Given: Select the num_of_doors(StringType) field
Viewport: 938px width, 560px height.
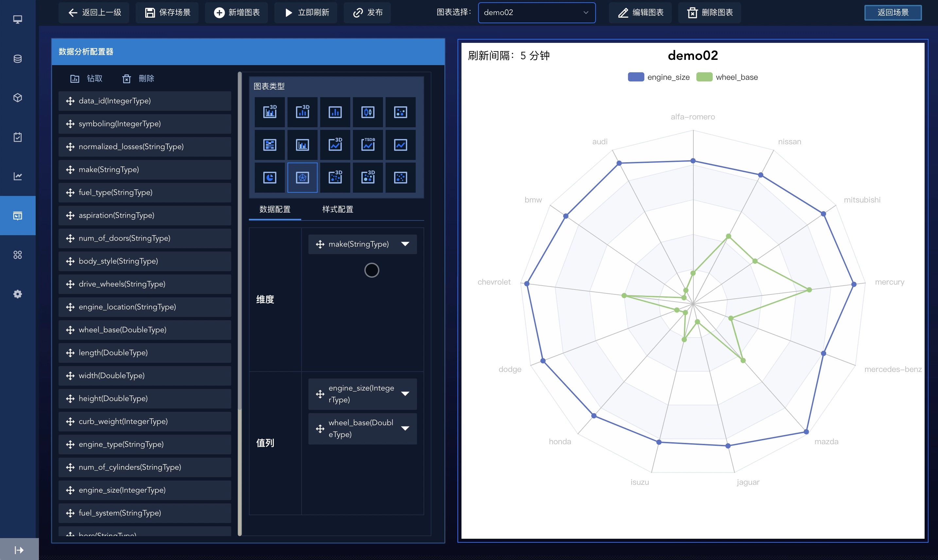Looking at the screenshot, I should point(145,238).
